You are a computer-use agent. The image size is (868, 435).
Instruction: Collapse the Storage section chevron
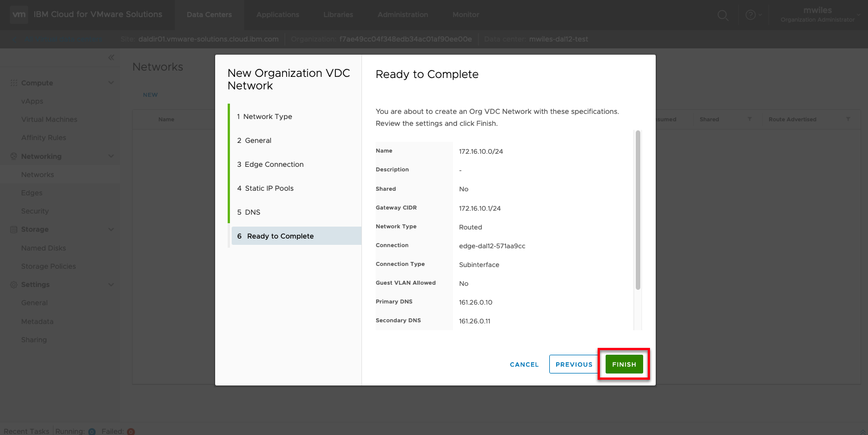tap(111, 229)
